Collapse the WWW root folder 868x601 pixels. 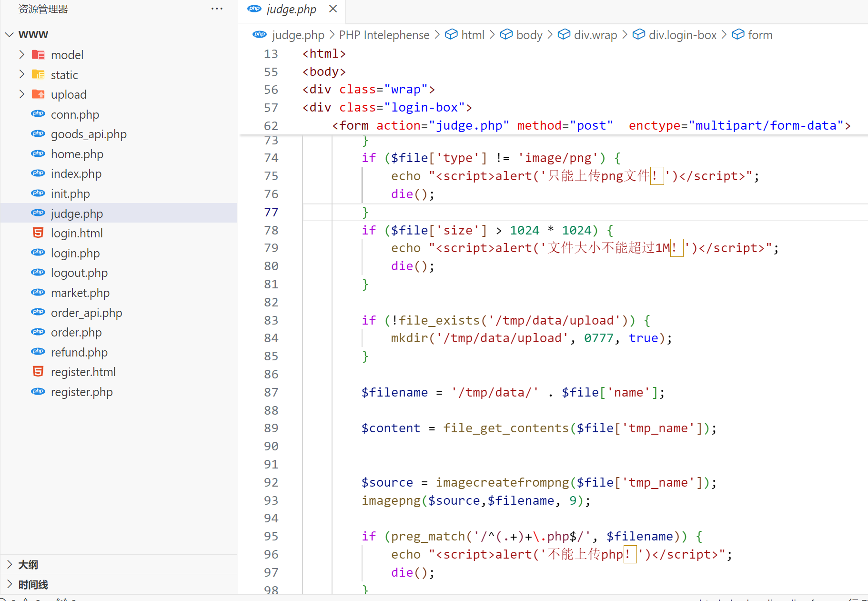[x=9, y=34]
